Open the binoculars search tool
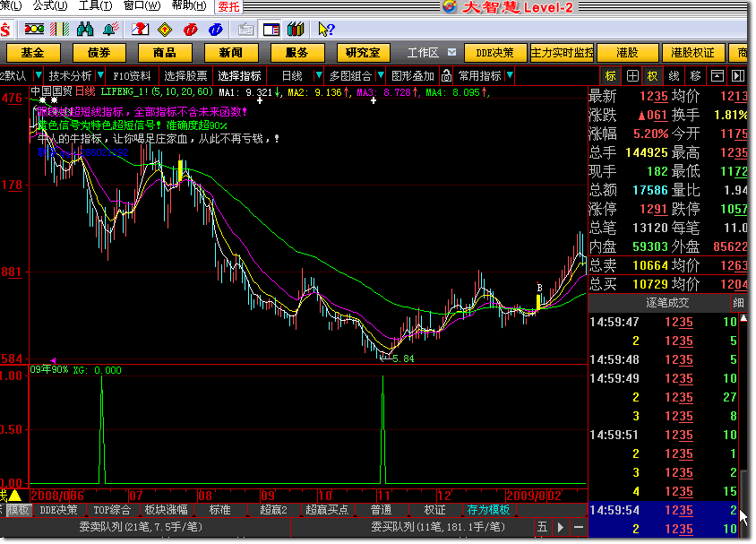This screenshot has height=544, width=756. (85, 30)
